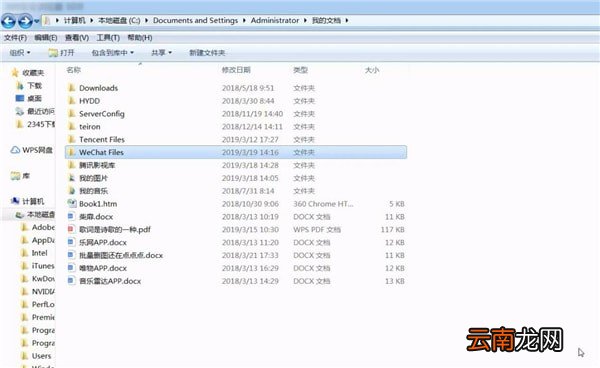600x368 pixels.
Task: Select 计算机 in the navigation tree
Action: [33, 202]
